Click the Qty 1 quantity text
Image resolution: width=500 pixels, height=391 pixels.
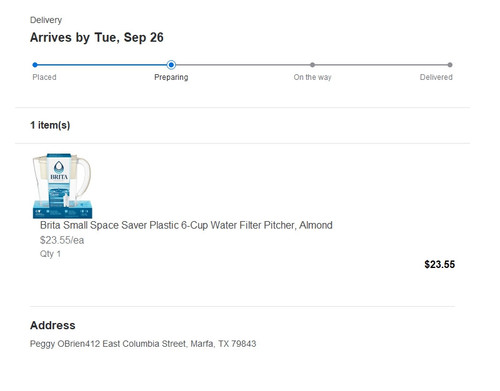(50, 254)
